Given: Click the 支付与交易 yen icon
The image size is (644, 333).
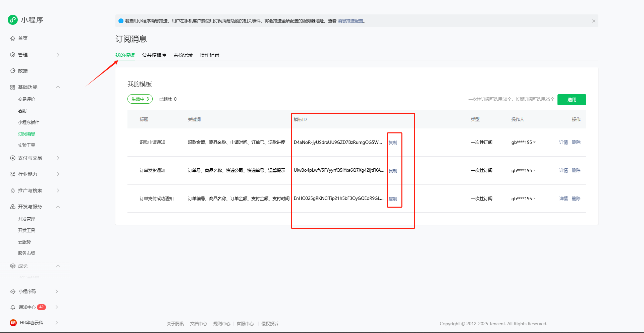Looking at the screenshot, I should click(x=13, y=158).
